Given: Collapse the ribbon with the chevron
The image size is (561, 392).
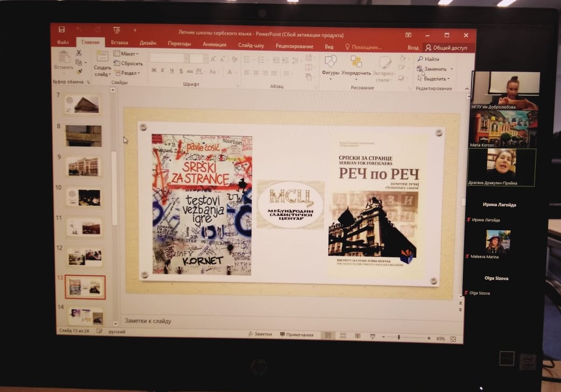Looking at the screenshot, I should (x=467, y=89).
